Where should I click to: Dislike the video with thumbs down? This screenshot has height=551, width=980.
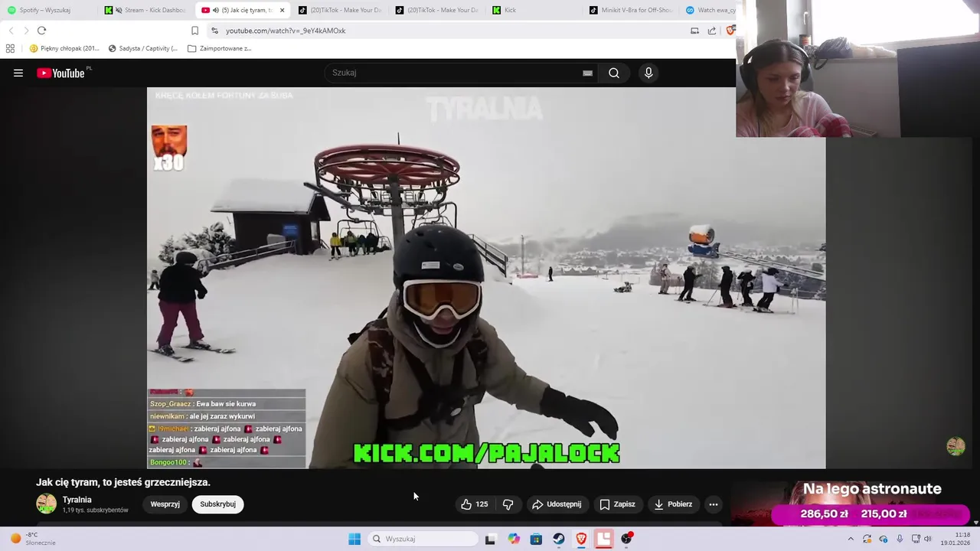click(x=508, y=504)
